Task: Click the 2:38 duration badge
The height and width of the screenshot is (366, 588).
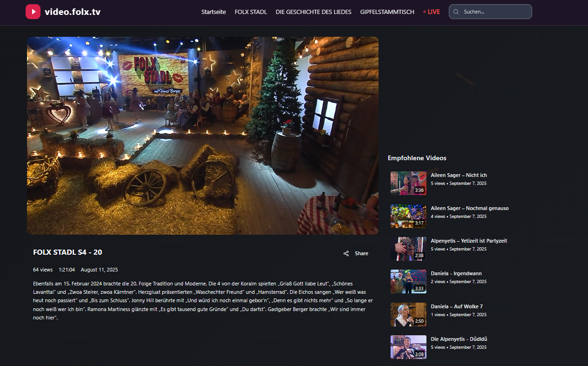Action: pyautogui.click(x=419, y=256)
